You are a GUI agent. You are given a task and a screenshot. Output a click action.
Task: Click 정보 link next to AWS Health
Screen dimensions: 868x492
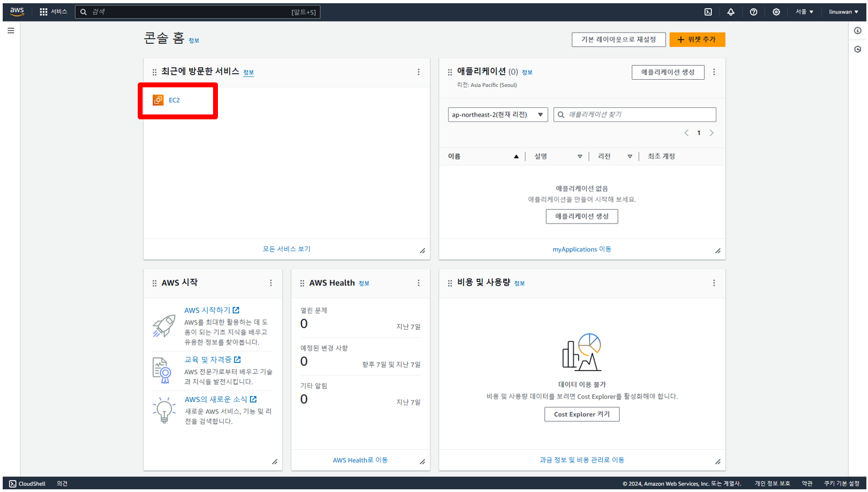pyautogui.click(x=364, y=284)
